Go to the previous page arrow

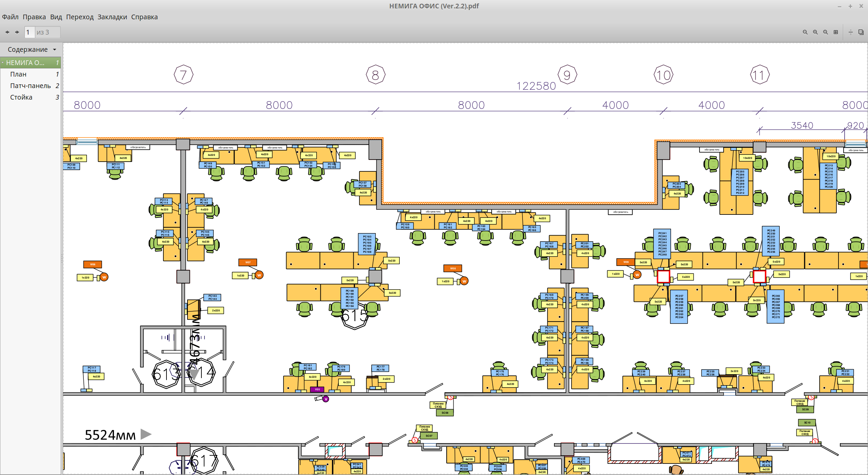[7, 32]
